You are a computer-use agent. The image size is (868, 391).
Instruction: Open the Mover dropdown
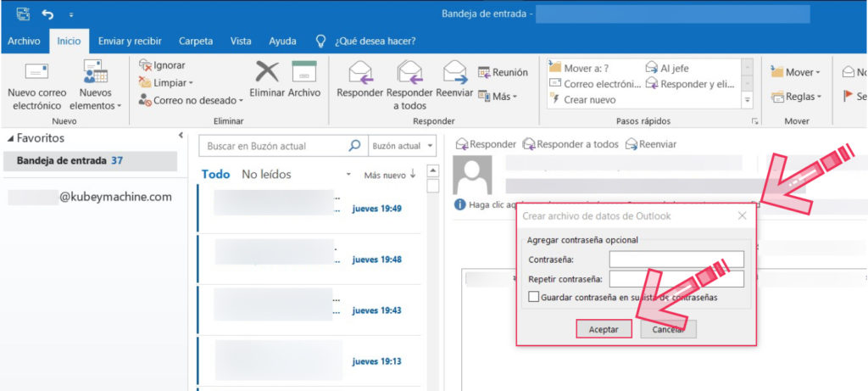pyautogui.click(x=795, y=72)
